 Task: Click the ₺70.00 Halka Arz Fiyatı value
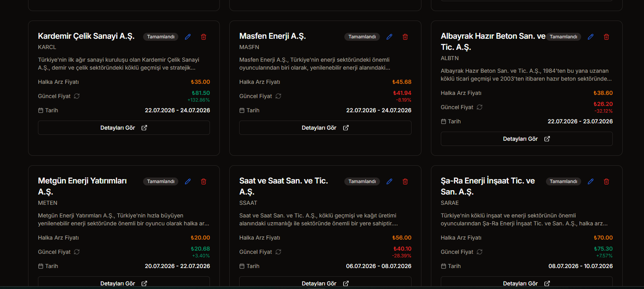point(603,238)
